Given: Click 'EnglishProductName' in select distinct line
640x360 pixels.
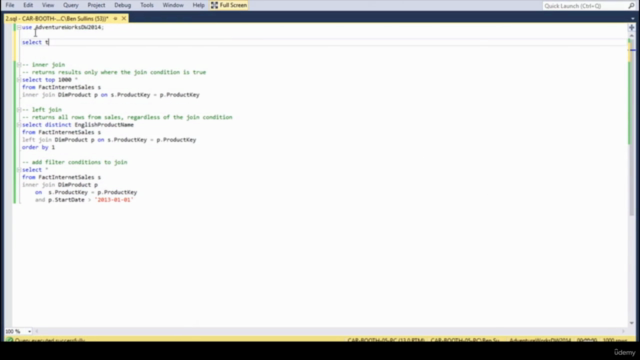Looking at the screenshot, I should (x=104, y=125).
